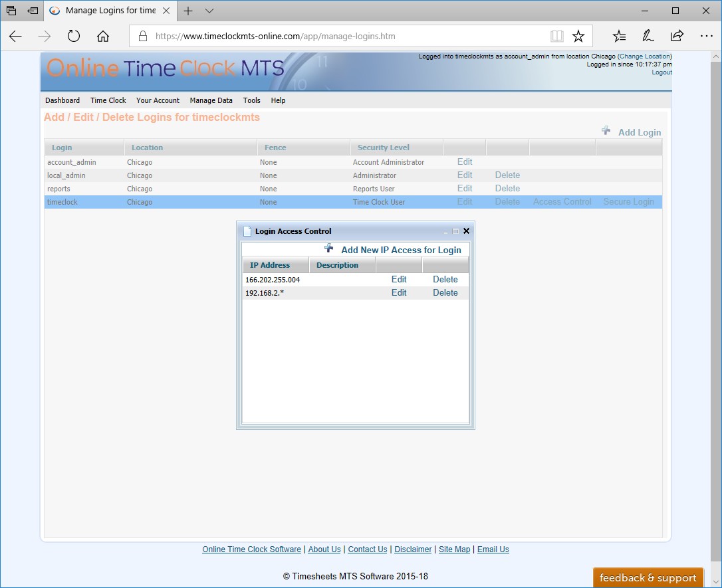Add page to favorites with star icon

[x=578, y=37]
